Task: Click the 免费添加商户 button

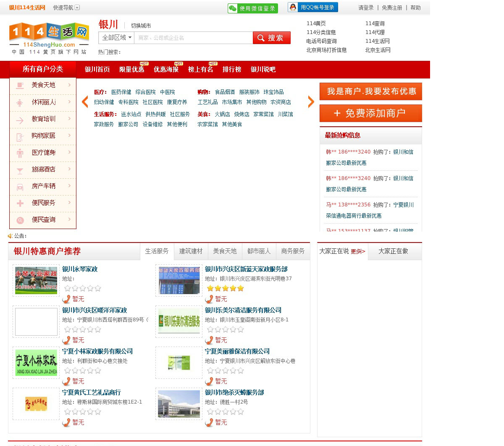Action: [370, 113]
